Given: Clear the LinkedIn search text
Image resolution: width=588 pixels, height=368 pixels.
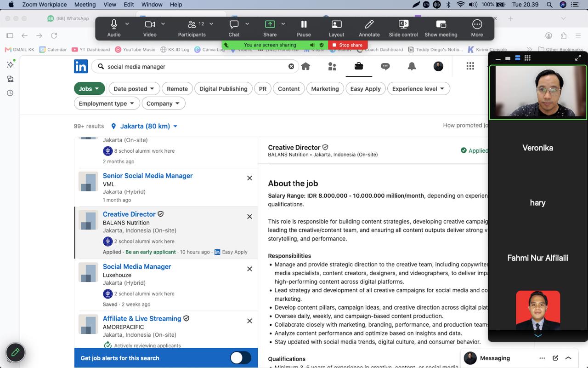Looking at the screenshot, I should click(x=291, y=66).
